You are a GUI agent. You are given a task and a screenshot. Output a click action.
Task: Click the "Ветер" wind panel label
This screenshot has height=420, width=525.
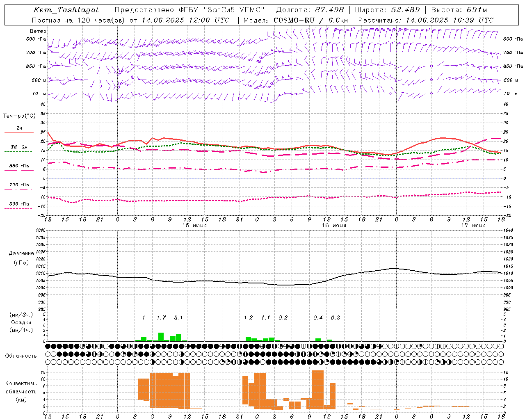38,31
